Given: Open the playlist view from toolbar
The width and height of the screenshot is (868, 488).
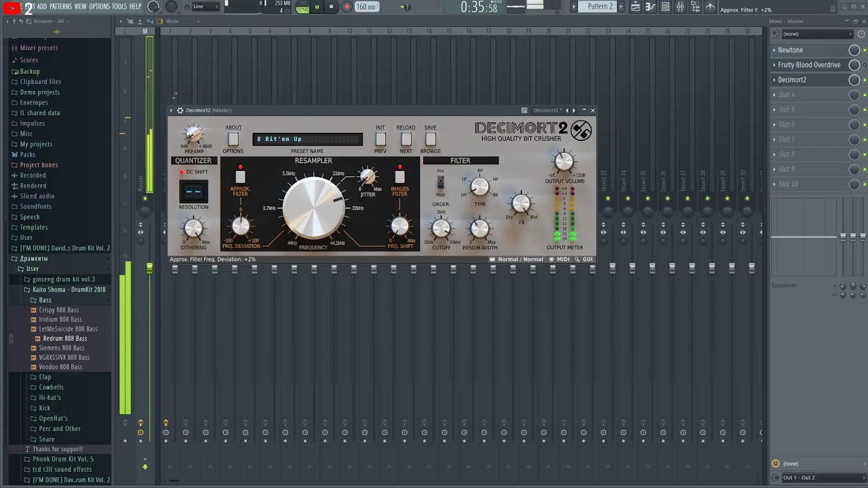Looking at the screenshot, I should point(635,7).
